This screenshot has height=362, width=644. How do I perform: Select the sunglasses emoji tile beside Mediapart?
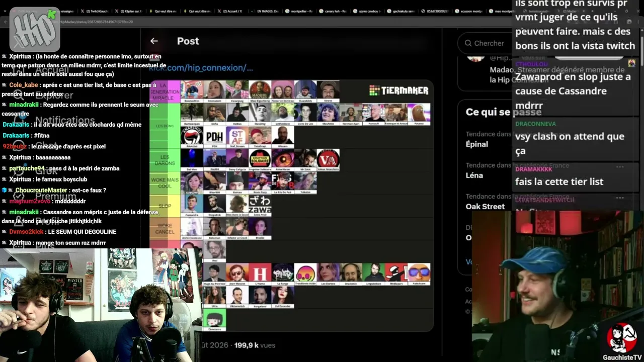point(419,274)
